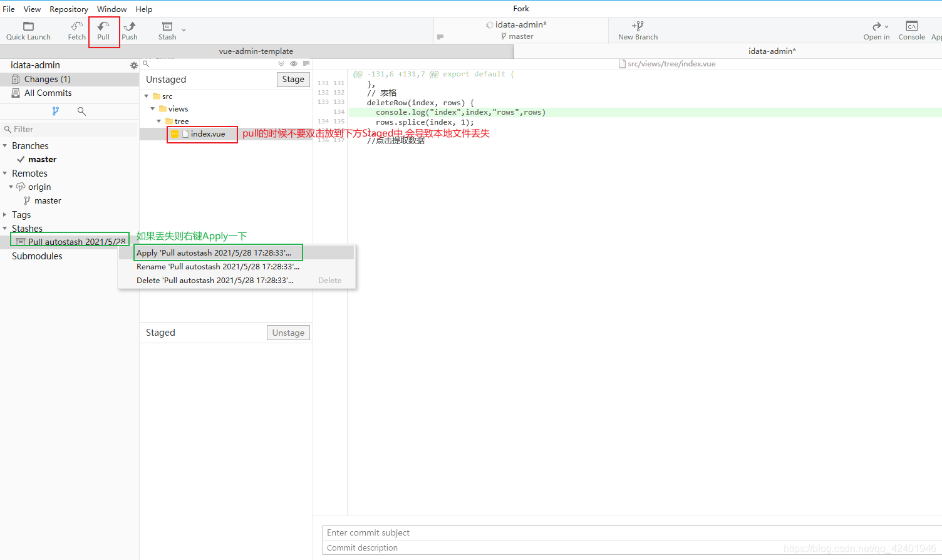Open the Open in dropdown arrow
The height and width of the screenshot is (560, 942).
pyautogui.click(x=886, y=26)
